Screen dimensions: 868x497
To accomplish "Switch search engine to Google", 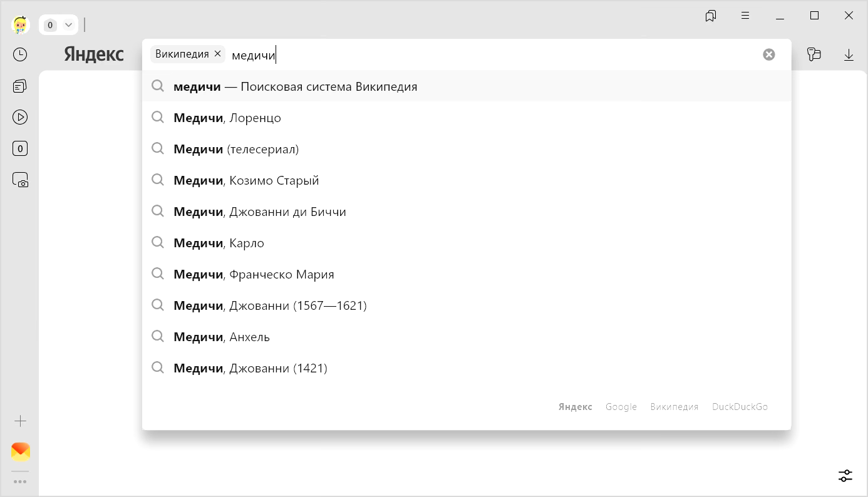I will [621, 407].
